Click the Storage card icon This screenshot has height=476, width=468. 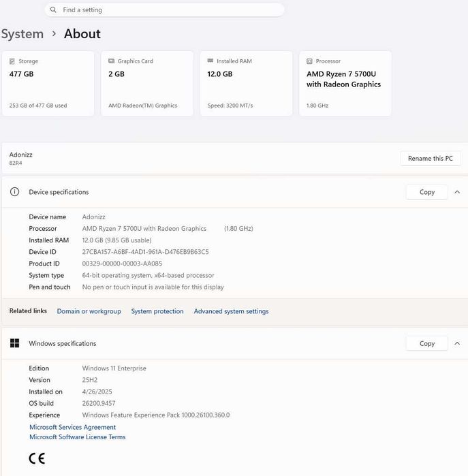coord(12,61)
